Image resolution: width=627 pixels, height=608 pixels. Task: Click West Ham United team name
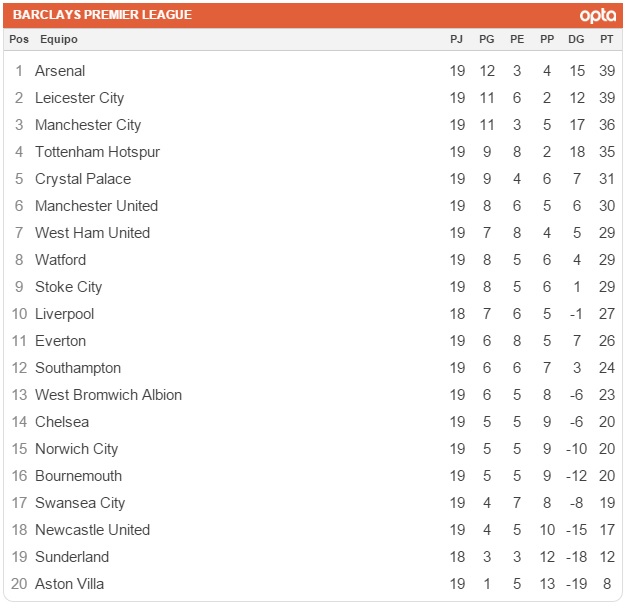coord(92,233)
